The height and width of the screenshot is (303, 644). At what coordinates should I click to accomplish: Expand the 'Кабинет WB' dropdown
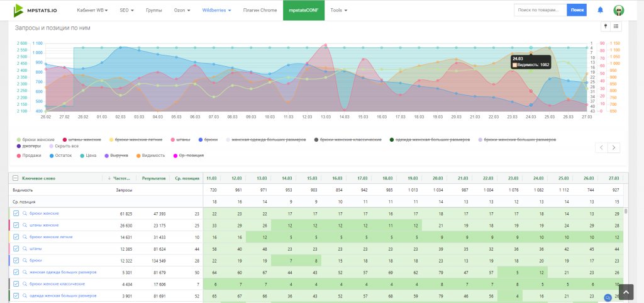pos(92,11)
